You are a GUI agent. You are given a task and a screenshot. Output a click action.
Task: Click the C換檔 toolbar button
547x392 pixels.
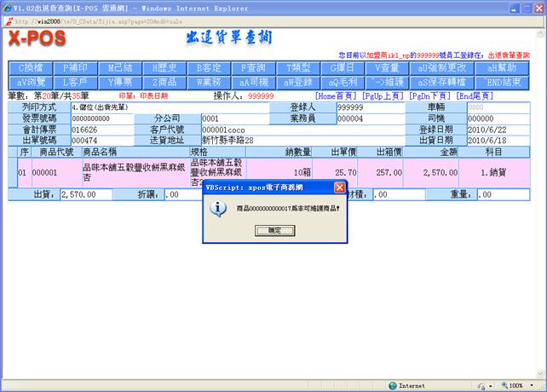tap(29, 67)
